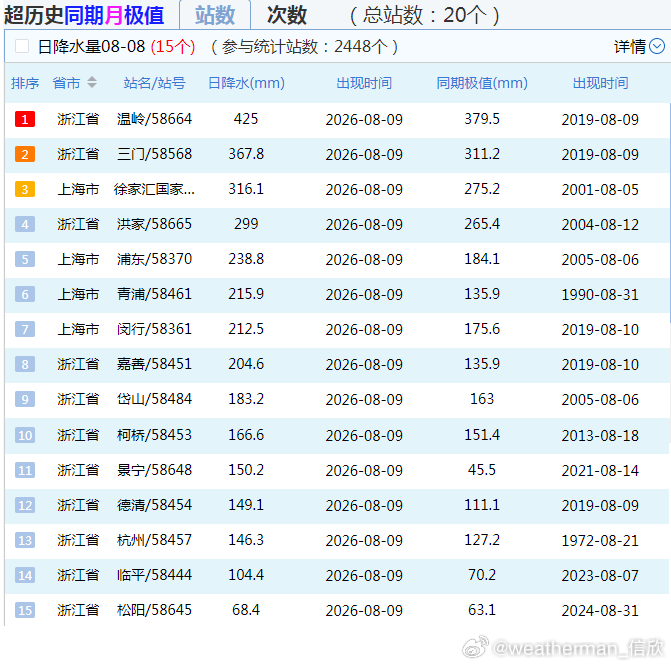Select station 岱山/58484
The height and width of the screenshot is (666, 671).
154,399
